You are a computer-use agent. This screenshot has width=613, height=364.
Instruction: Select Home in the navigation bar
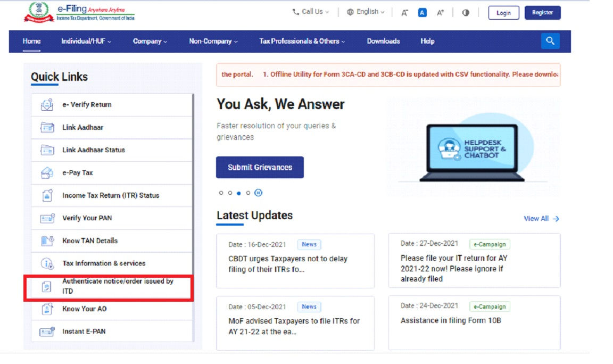point(31,40)
